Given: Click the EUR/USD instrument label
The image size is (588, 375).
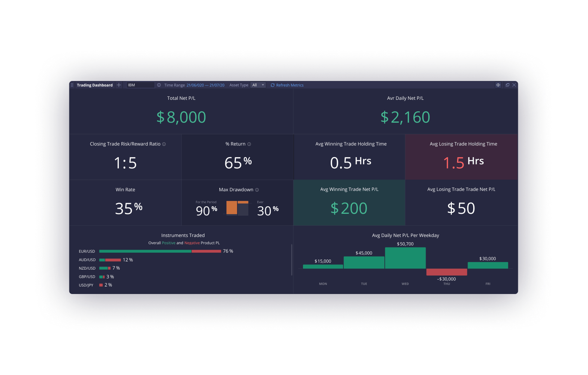Looking at the screenshot, I should [x=87, y=251].
